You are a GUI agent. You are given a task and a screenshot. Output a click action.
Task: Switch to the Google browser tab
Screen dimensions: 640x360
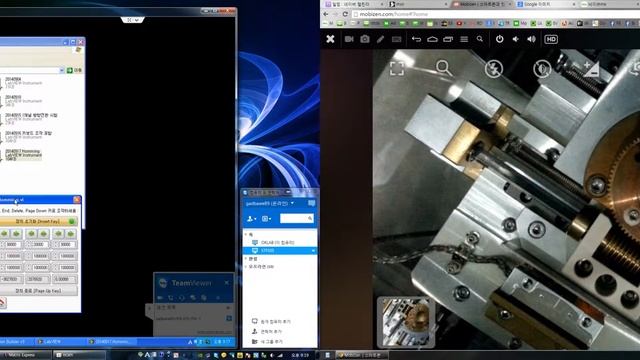click(x=545, y=4)
